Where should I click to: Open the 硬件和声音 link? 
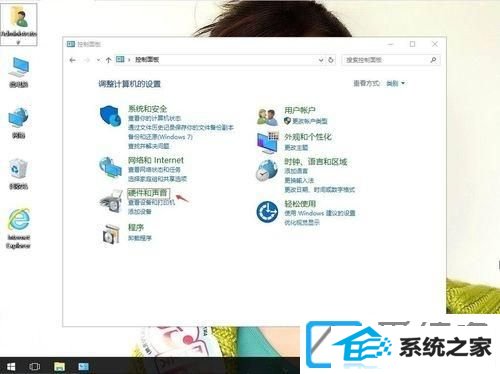[x=148, y=193]
